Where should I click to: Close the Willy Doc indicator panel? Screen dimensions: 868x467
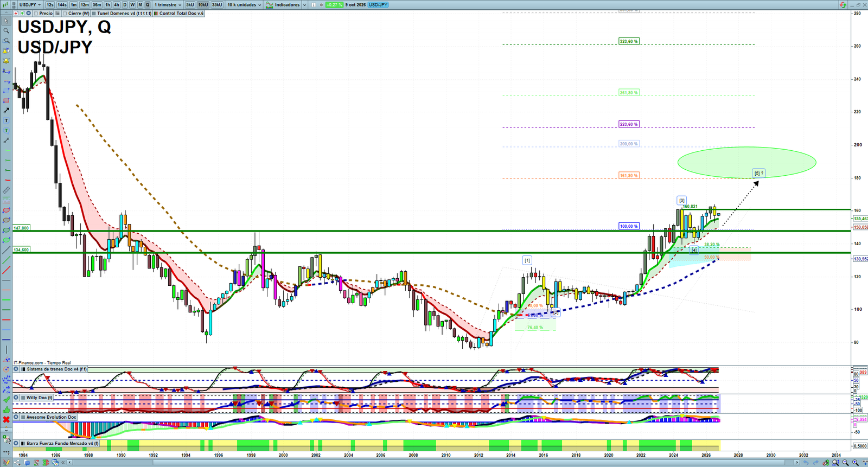point(16,398)
